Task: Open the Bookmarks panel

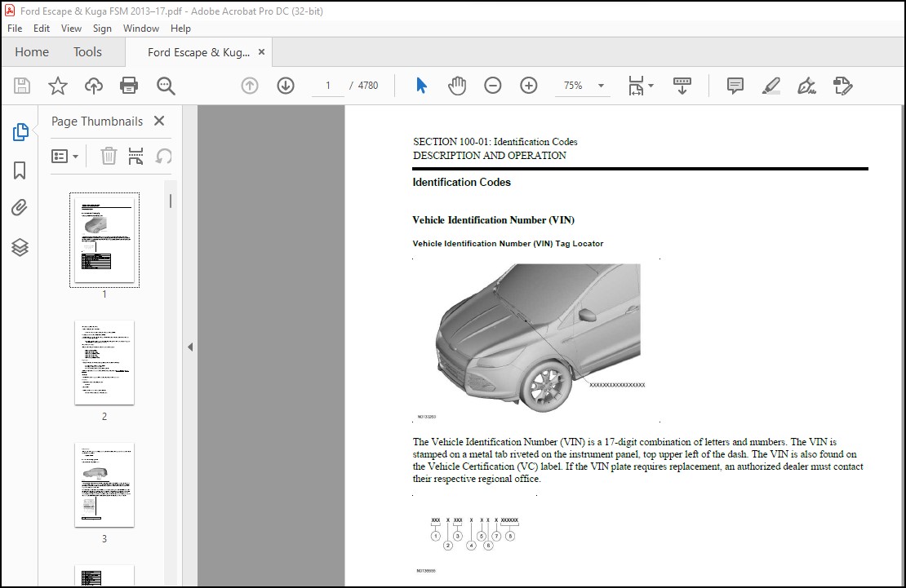Action: point(20,170)
